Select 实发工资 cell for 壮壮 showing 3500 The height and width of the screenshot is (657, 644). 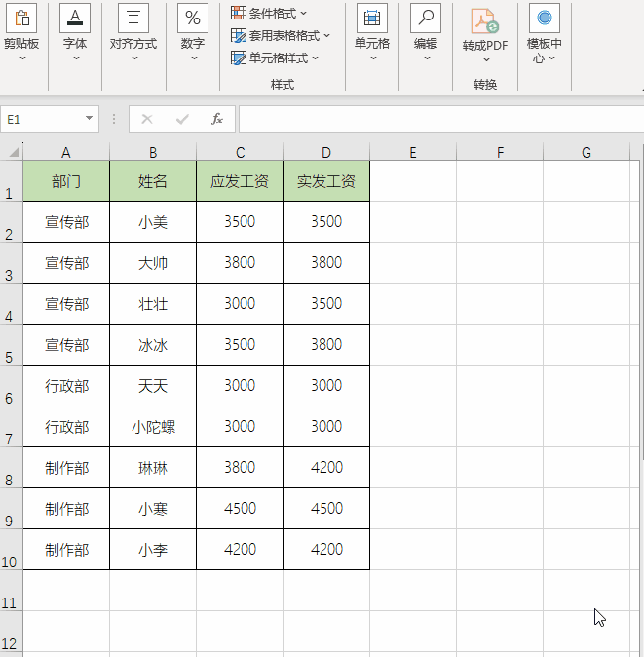click(x=326, y=304)
